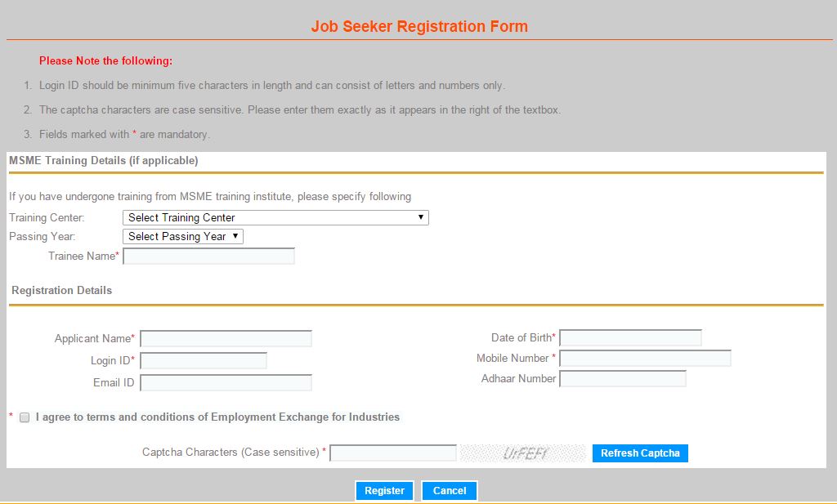Viewport: 837px width, 504px height.
Task: Click the Email ID input field
Action: pos(226,381)
